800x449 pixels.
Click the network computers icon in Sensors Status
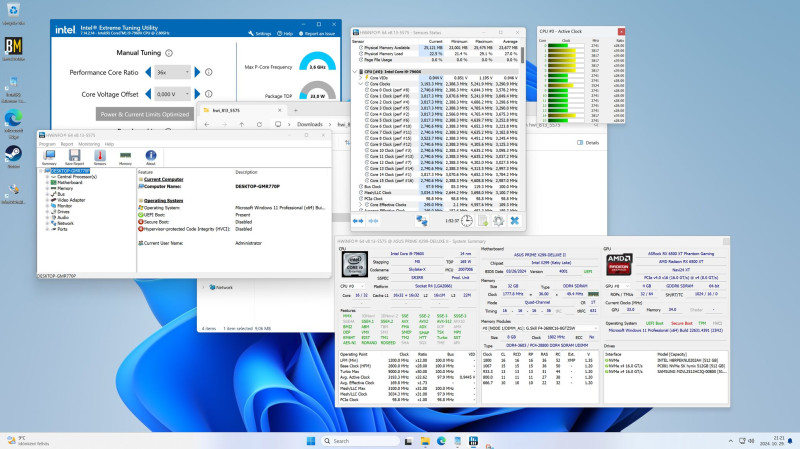(421, 220)
